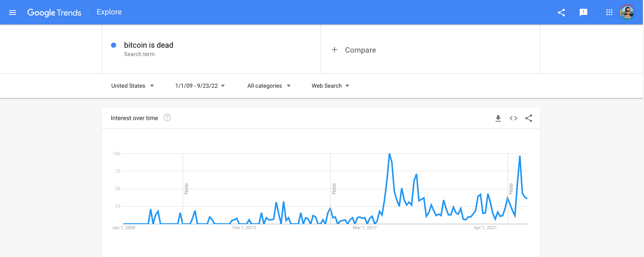Click the plus icon beside Compare

[x=335, y=50]
